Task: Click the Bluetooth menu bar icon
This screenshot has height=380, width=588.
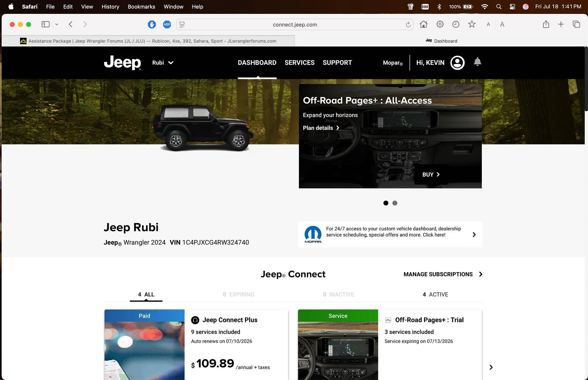Action: tap(439, 6)
